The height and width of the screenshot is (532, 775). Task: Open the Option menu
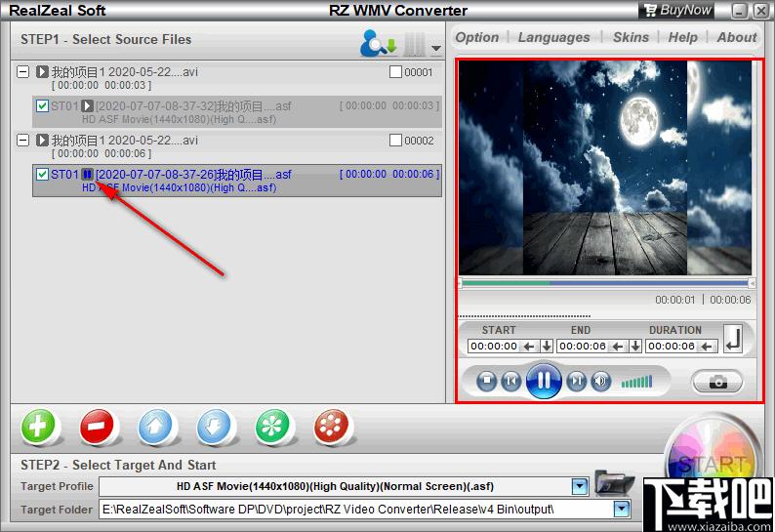(x=477, y=37)
